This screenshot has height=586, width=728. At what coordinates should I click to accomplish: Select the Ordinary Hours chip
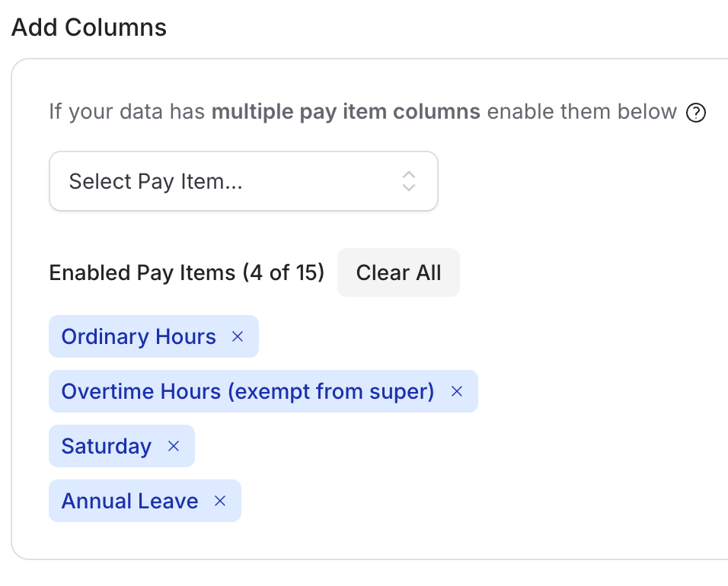click(139, 336)
